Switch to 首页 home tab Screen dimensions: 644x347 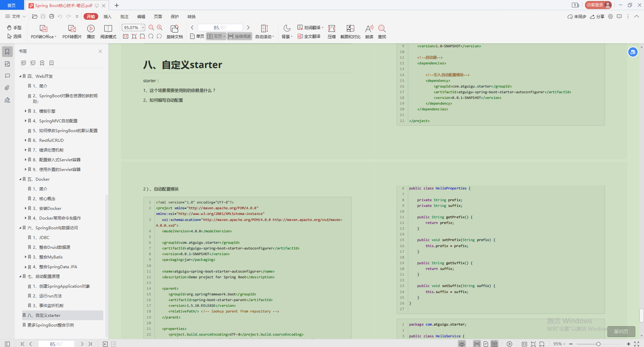[12, 5]
